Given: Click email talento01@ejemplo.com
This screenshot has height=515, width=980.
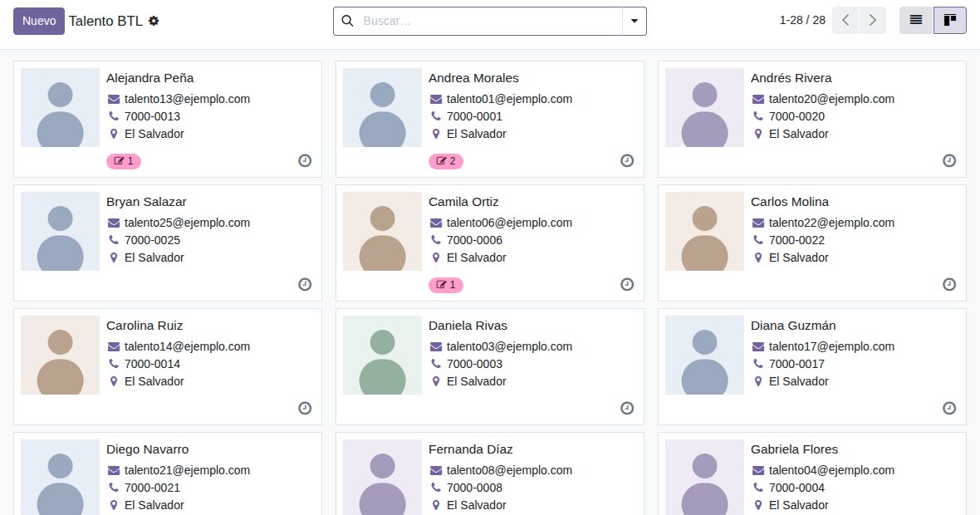Looking at the screenshot, I should click(x=509, y=99).
